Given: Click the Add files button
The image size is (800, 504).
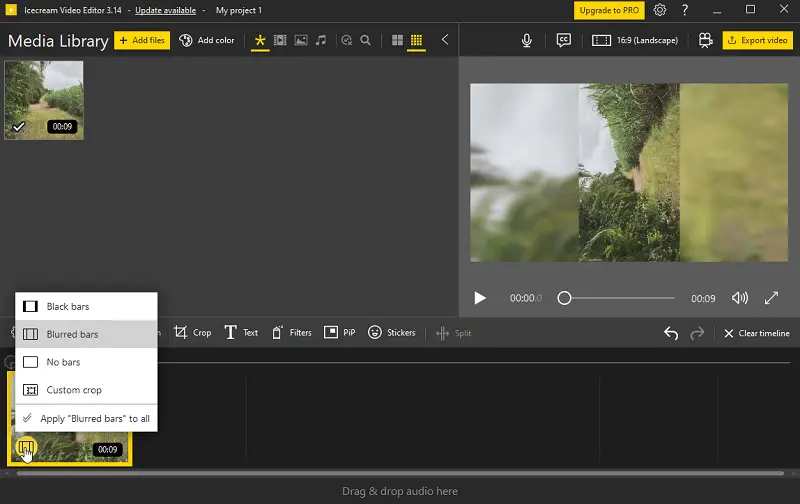Looking at the screenshot, I should pos(142,40).
